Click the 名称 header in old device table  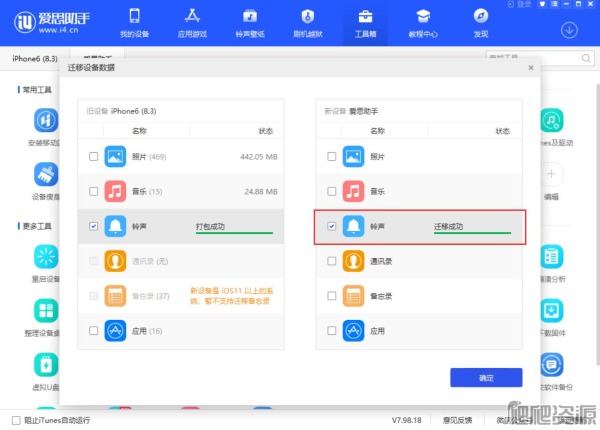(139, 131)
